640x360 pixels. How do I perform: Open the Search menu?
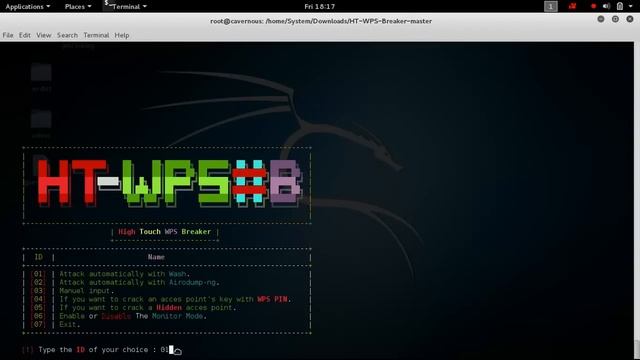(x=67, y=35)
